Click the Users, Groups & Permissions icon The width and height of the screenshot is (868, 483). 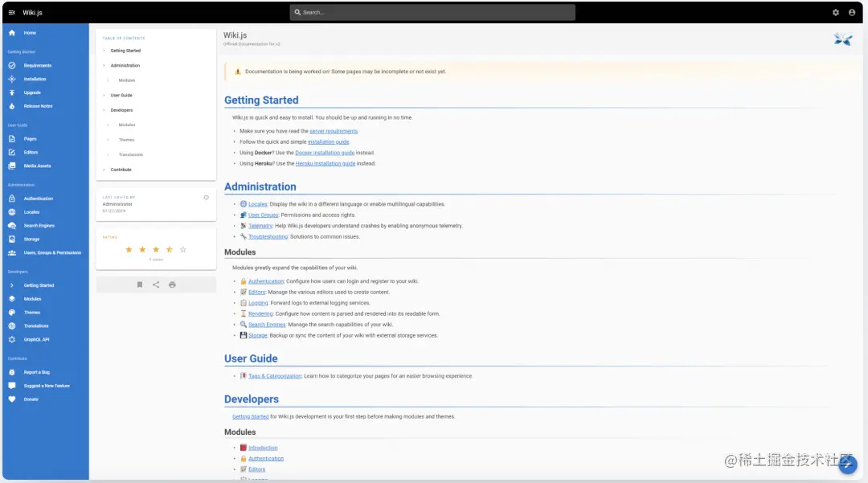pos(11,253)
